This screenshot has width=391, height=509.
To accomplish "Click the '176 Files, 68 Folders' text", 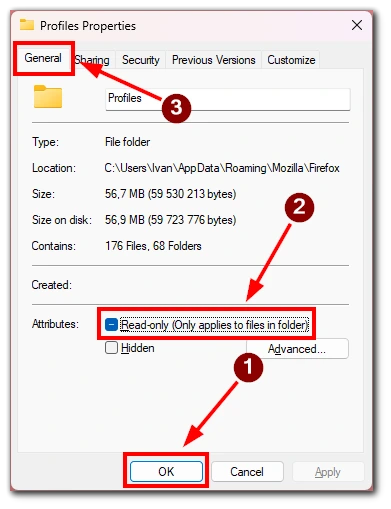I will pos(153,246).
